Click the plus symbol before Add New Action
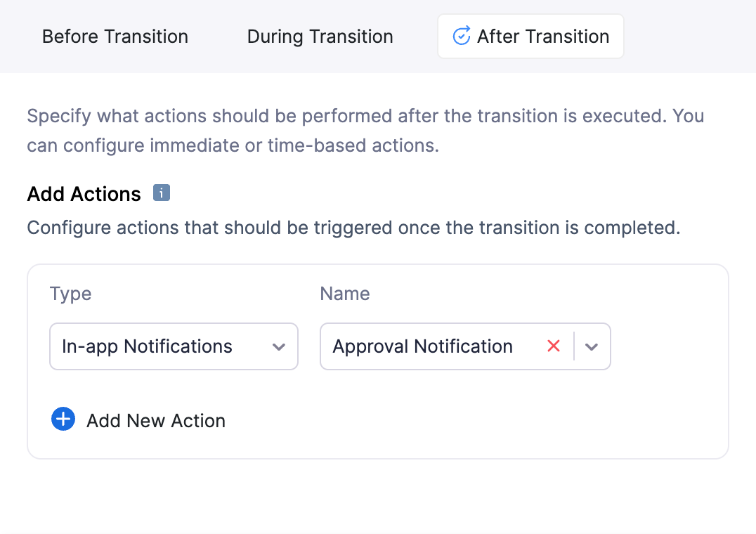The height and width of the screenshot is (534, 756). point(63,419)
